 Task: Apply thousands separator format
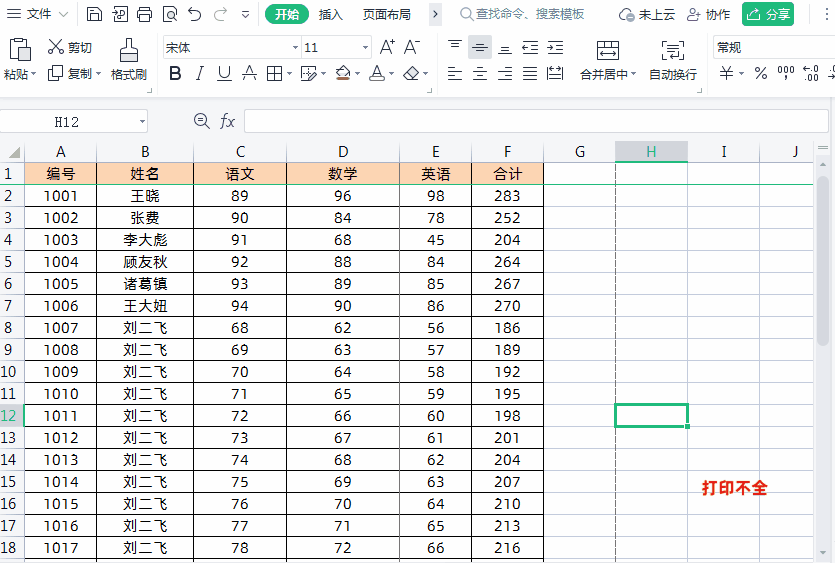785,73
